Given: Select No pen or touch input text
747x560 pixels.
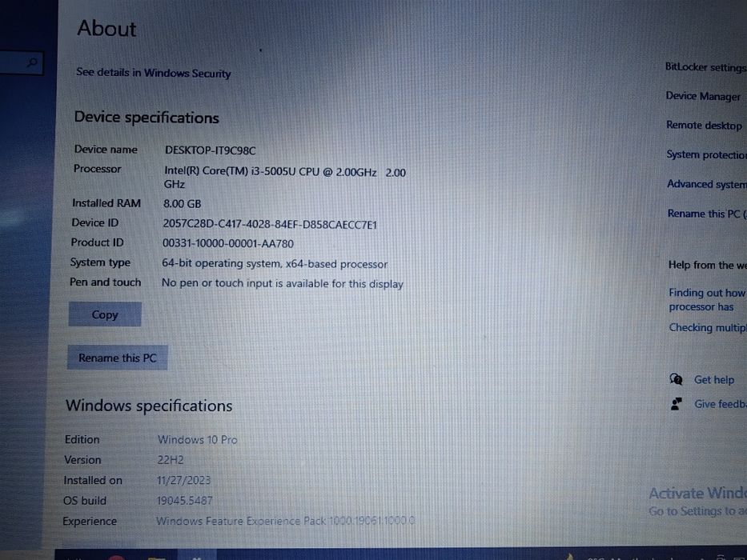Looking at the screenshot, I should click(x=282, y=283).
